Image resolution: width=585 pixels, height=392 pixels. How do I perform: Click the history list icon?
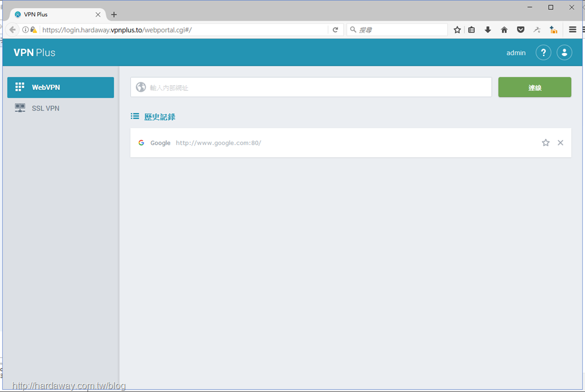point(135,117)
